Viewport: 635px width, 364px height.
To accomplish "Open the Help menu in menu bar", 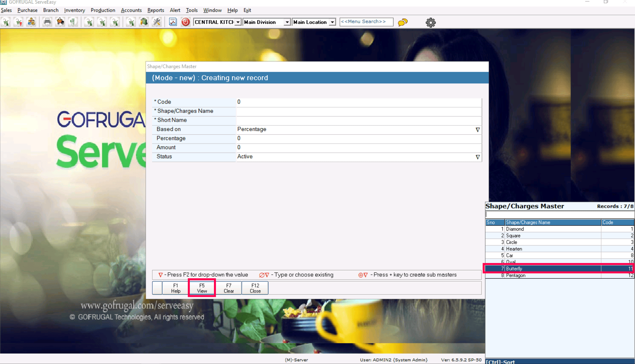I will click(233, 10).
